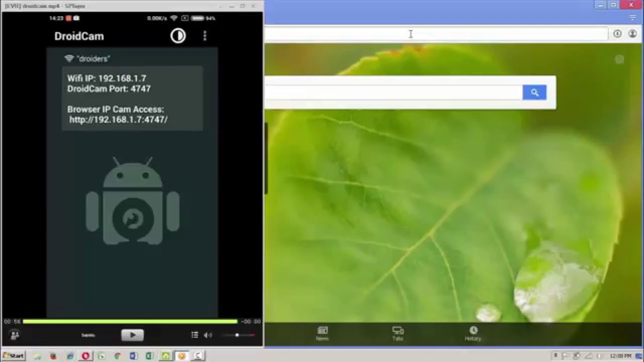
Task: Click the "Wifi IP: 192.168.1.7" text
Action: pyautogui.click(x=107, y=78)
